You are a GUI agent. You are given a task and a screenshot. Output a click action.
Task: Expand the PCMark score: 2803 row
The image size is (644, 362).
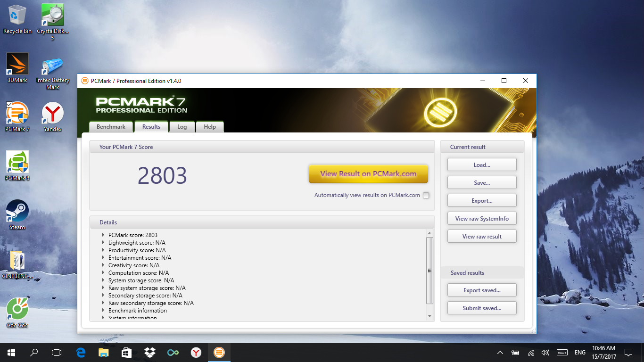tap(103, 235)
